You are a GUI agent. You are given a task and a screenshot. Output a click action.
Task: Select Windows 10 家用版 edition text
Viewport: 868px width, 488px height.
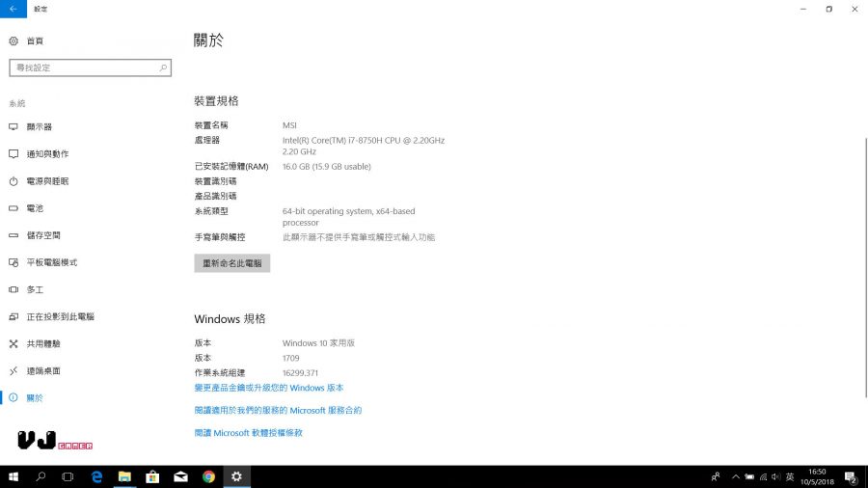pyautogui.click(x=318, y=343)
